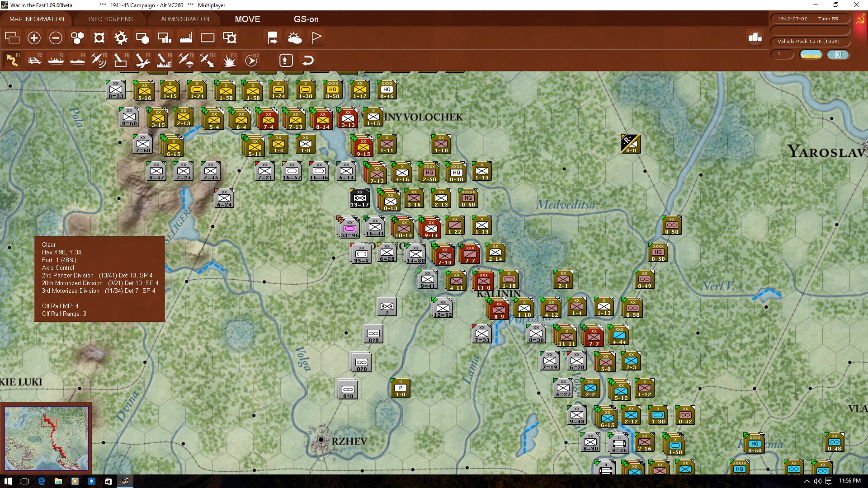The height and width of the screenshot is (488, 868).
Task: Select the blue 4-44 unit counter
Action: 619,335
